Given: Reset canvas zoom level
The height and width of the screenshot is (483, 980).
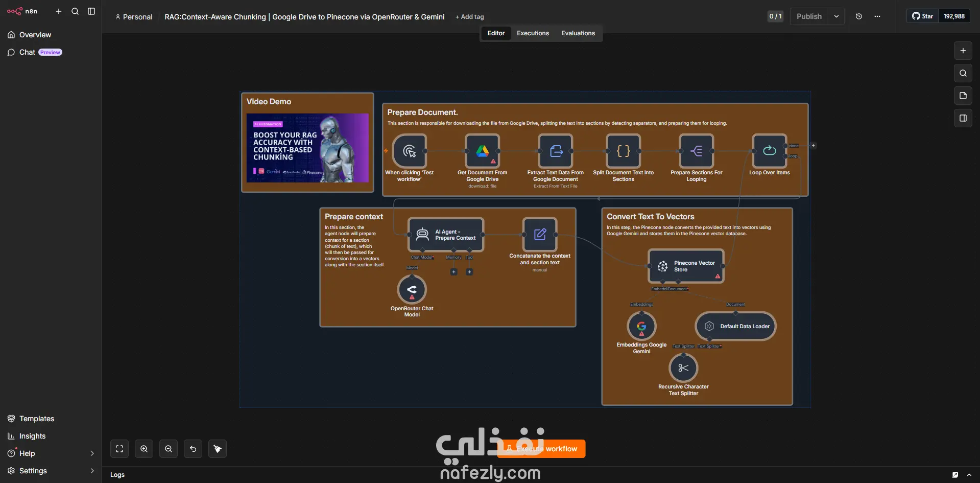Looking at the screenshot, I should (193, 449).
